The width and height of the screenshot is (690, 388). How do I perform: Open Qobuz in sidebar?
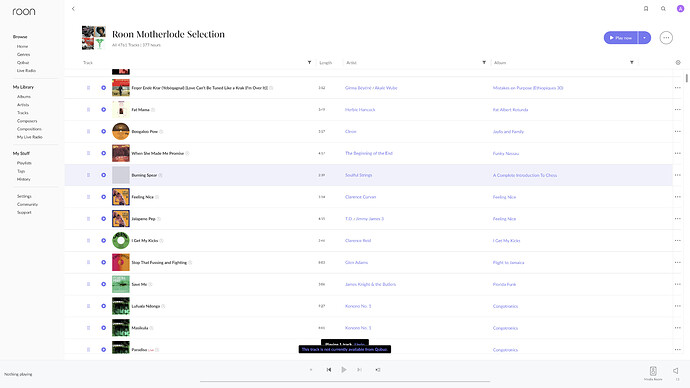pos(23,62)
